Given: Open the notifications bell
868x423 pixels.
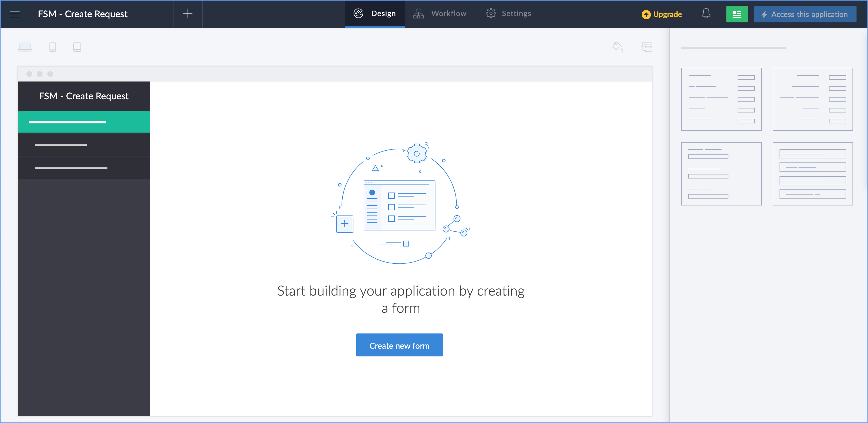Looking at the screenshot, I should pyautogui.click(x=706, y=14).
